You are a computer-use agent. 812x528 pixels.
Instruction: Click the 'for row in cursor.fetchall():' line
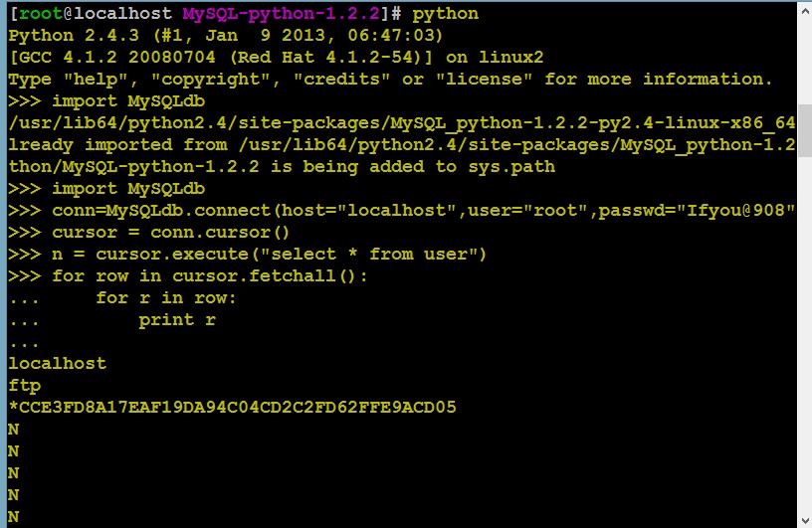(188, 275)
